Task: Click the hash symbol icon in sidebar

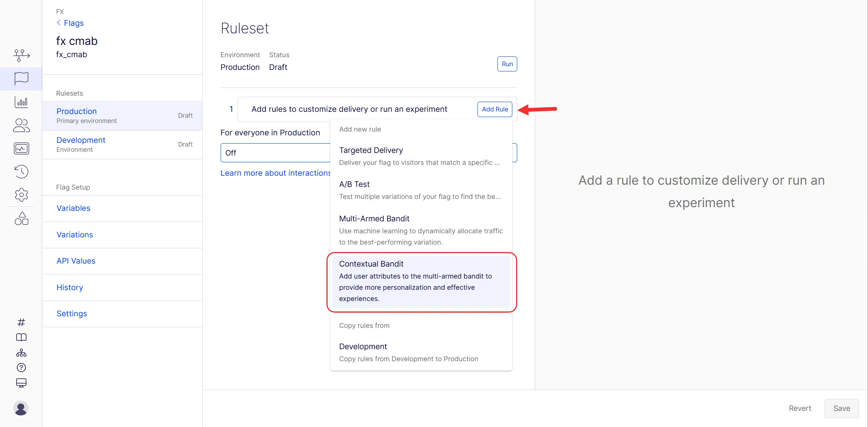Action: pos(21,322)
